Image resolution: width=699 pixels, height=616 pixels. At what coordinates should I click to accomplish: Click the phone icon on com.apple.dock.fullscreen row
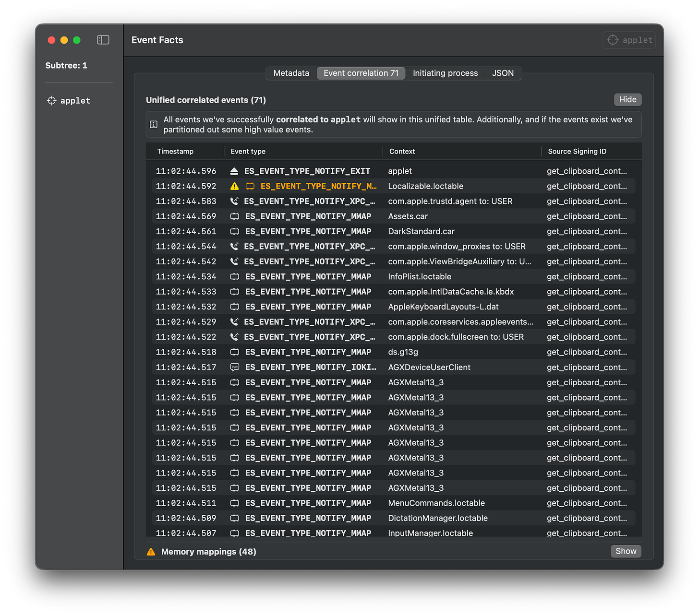click(234, 337)
